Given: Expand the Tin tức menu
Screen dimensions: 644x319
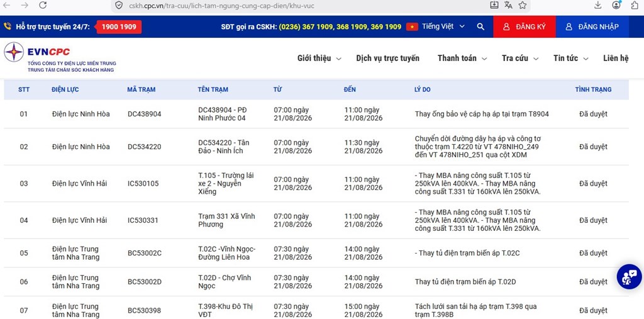Looking at the screenshot, I should click(x=571, y=59).
